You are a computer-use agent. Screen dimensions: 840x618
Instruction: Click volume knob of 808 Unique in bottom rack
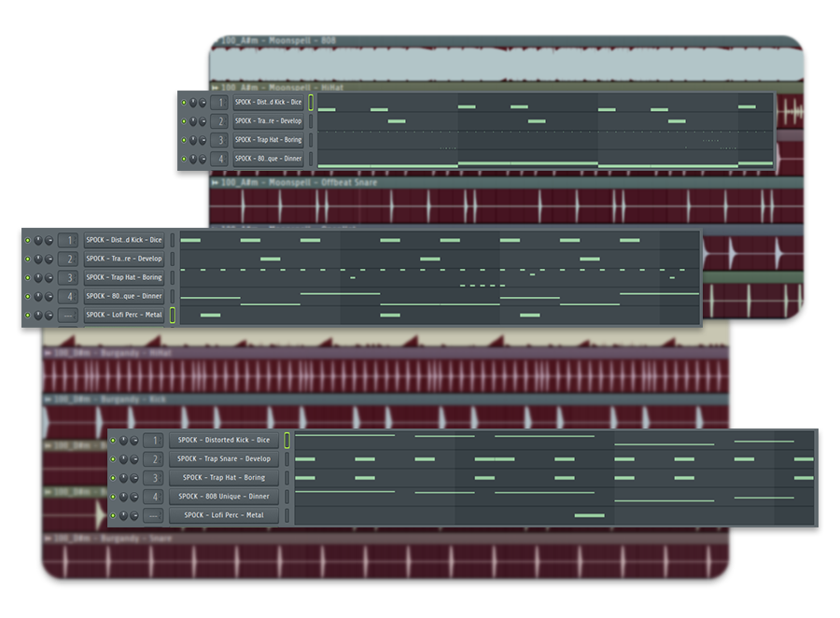point(134,497)
